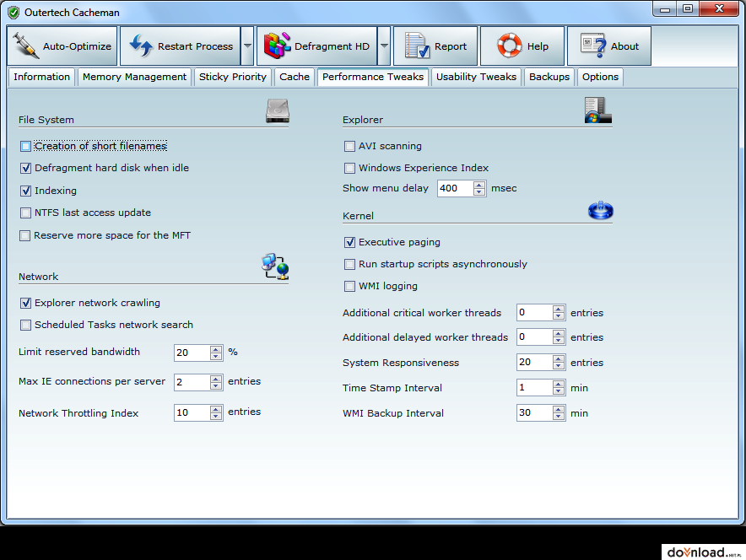746x560 pixels.
Task: Uncheck Explorer network crawling
Action: [x=25, y=304]
